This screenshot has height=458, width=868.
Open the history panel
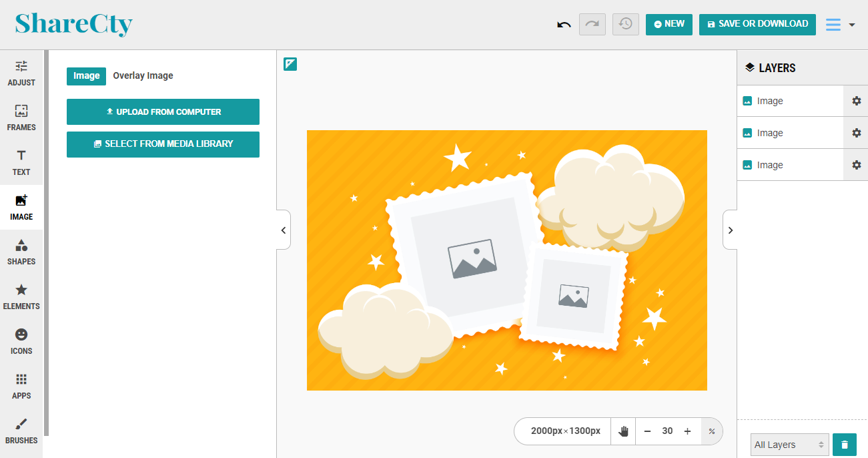(625, 24)
